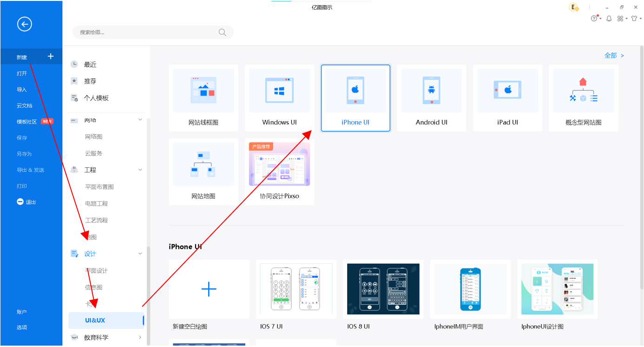The image size is (644, 347).
Task: Select the Android UI template icon
Action: coord(432,91)
